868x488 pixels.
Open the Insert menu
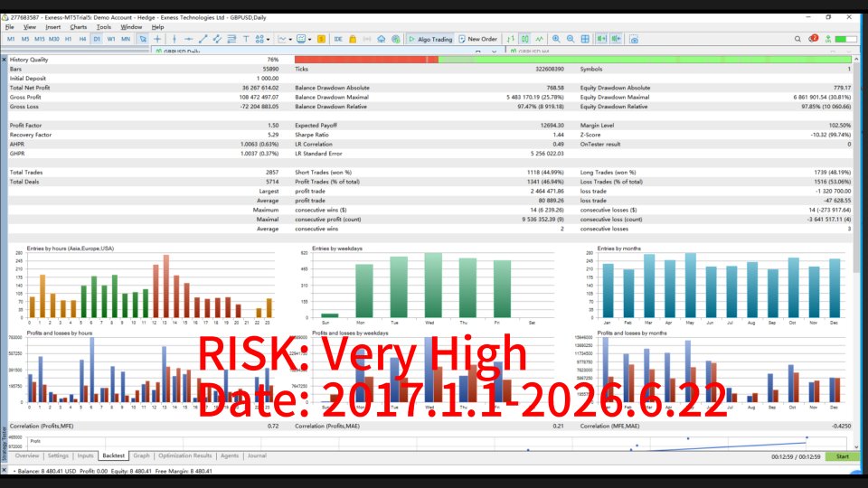(x=53, y=27)
